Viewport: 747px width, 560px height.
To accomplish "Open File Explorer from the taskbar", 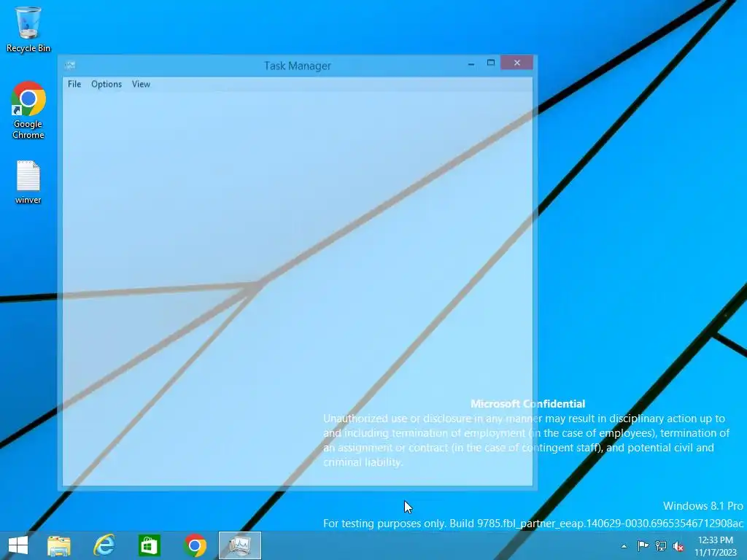I will coord(59,545).
